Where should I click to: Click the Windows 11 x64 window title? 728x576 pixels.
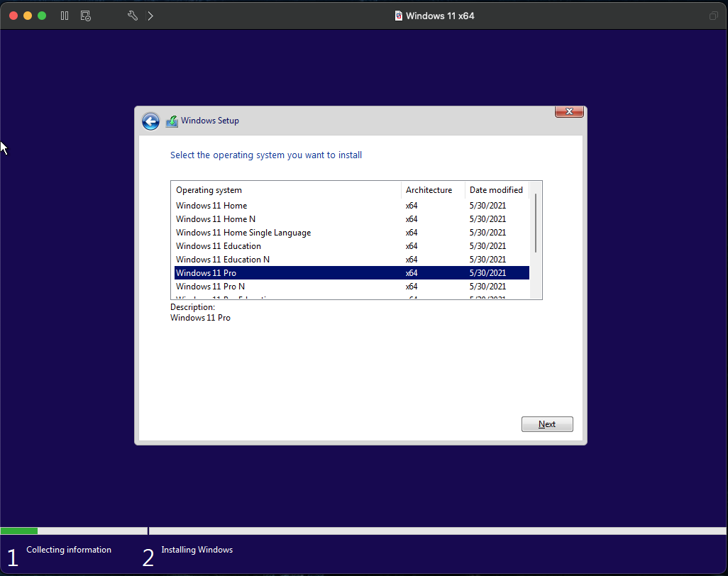pyautogui.click(x=440, y=16)
